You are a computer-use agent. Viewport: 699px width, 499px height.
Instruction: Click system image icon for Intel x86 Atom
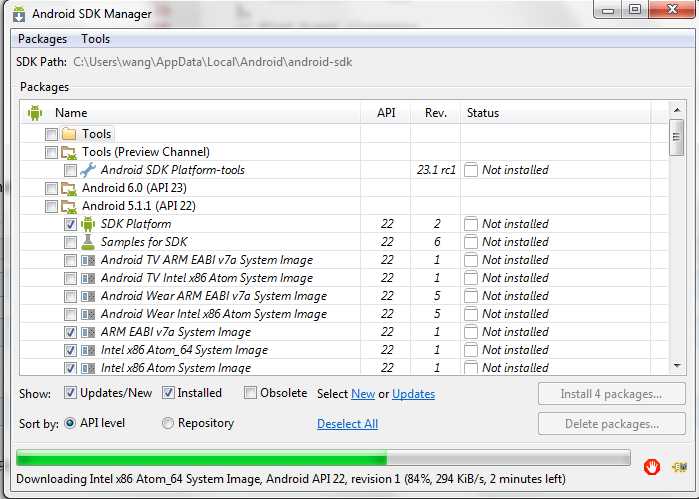coord(88,368)
